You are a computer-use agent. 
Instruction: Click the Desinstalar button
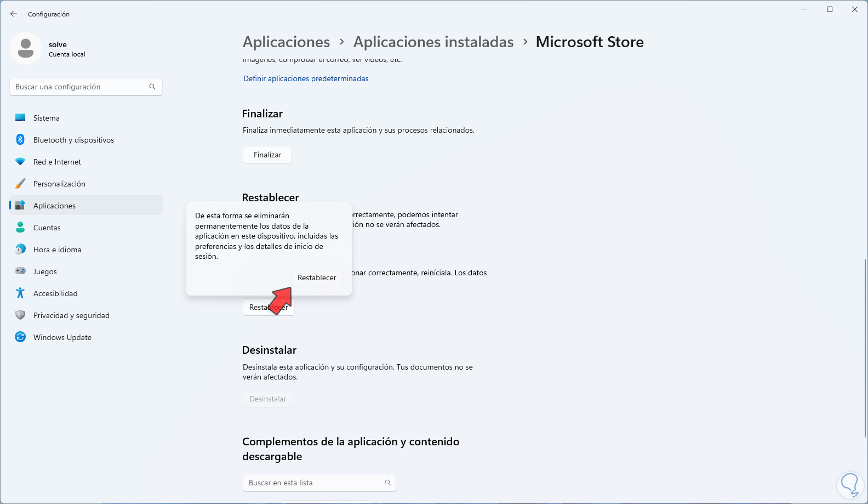pyautogui.click(x=268, y=399)
